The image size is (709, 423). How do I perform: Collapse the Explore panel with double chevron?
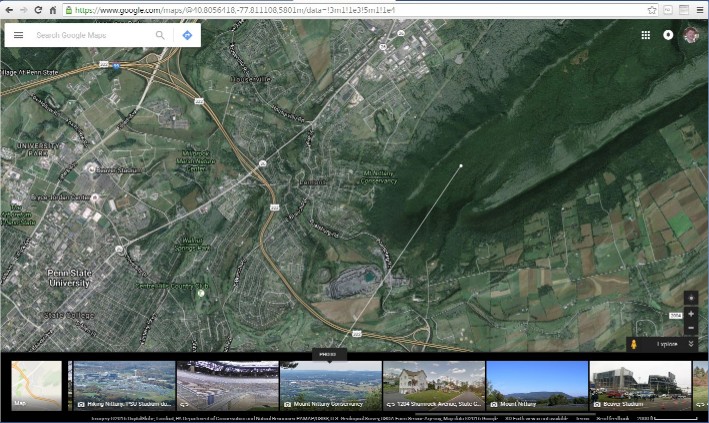[690, 344]
